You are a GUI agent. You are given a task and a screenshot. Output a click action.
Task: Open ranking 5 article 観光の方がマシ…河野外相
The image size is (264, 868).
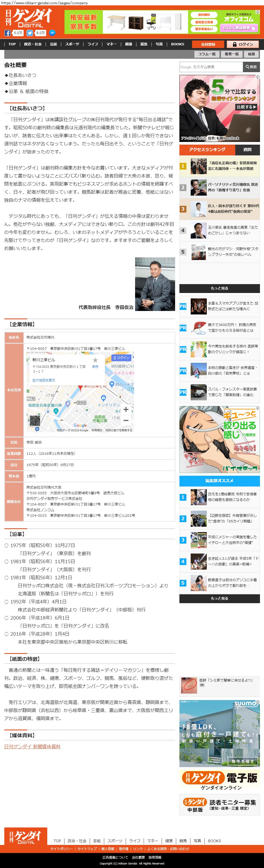(219, 252)
